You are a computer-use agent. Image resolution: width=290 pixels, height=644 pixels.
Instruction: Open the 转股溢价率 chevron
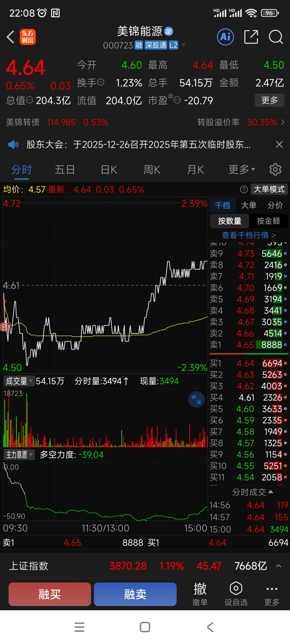[x=283, y=122]
